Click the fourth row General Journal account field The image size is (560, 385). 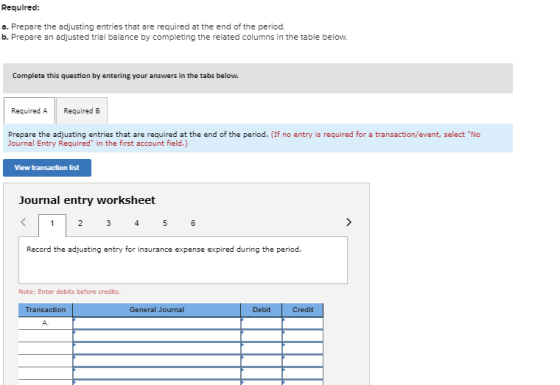point(157,361)
